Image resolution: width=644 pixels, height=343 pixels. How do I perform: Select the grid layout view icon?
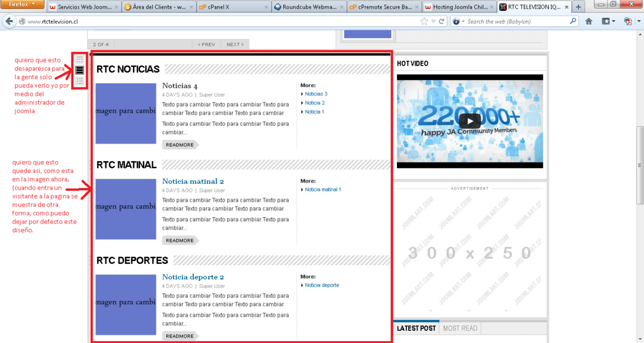[80, 60]
